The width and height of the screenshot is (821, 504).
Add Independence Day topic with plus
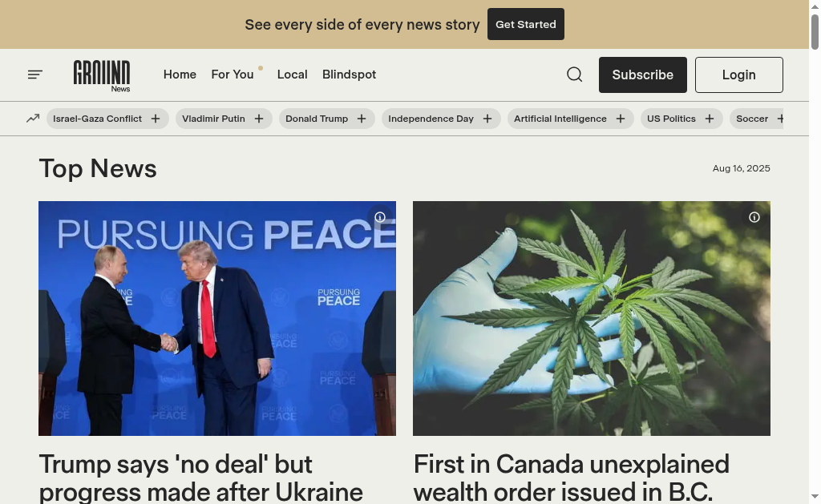coord(487,119)
